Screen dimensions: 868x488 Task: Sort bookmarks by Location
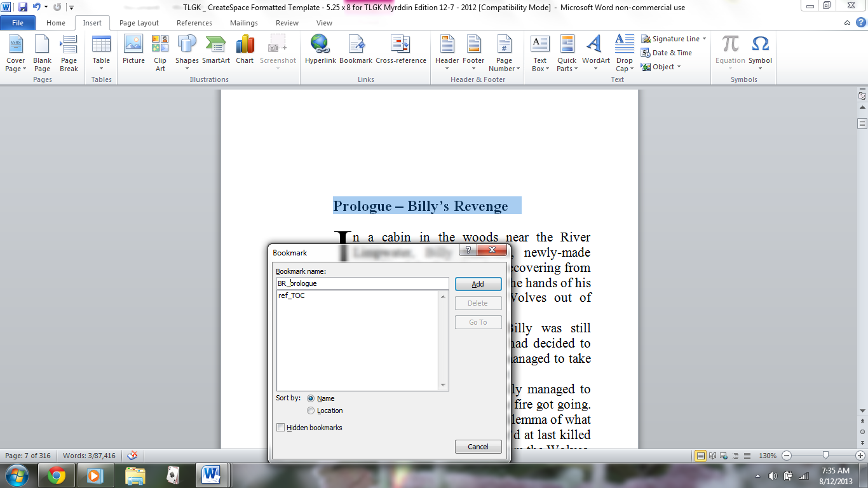tap(311, 410)
